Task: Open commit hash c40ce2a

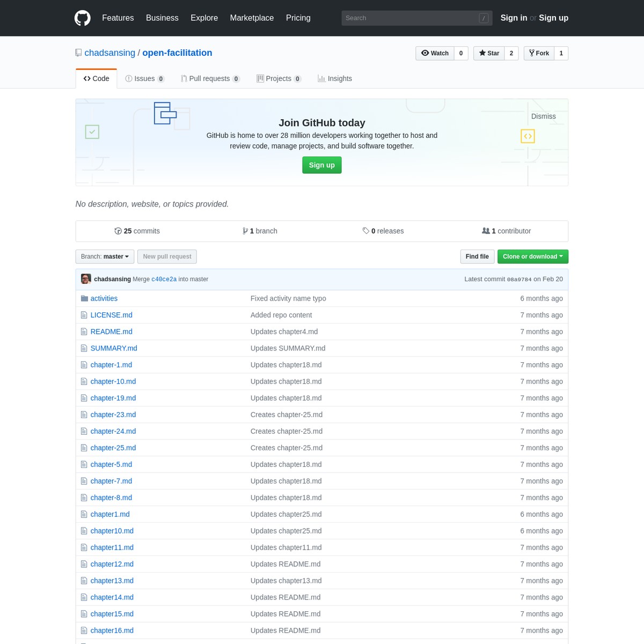Action: pos(164,279)
